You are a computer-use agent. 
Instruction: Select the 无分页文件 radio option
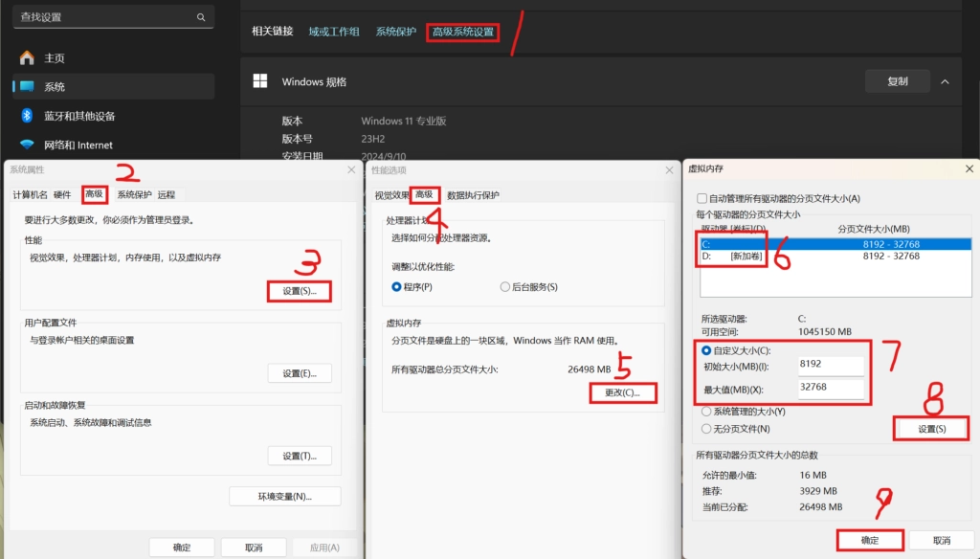tap(706, 429)
